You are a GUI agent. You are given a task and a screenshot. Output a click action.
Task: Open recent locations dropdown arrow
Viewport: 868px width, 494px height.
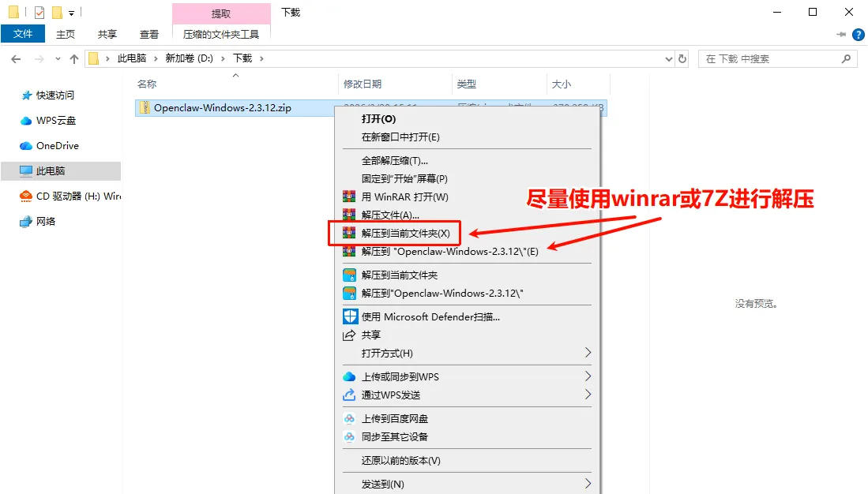58,58
